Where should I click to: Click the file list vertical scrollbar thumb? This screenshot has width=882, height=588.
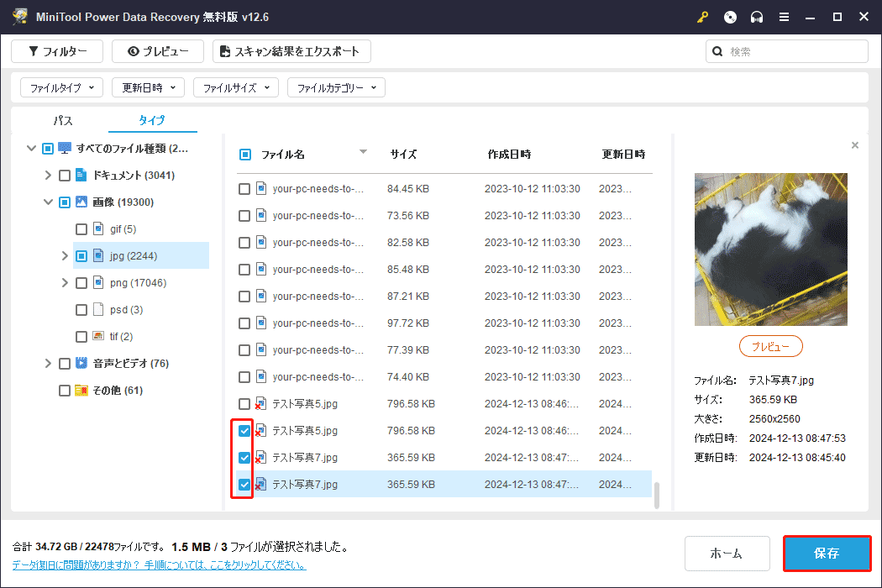658,495
